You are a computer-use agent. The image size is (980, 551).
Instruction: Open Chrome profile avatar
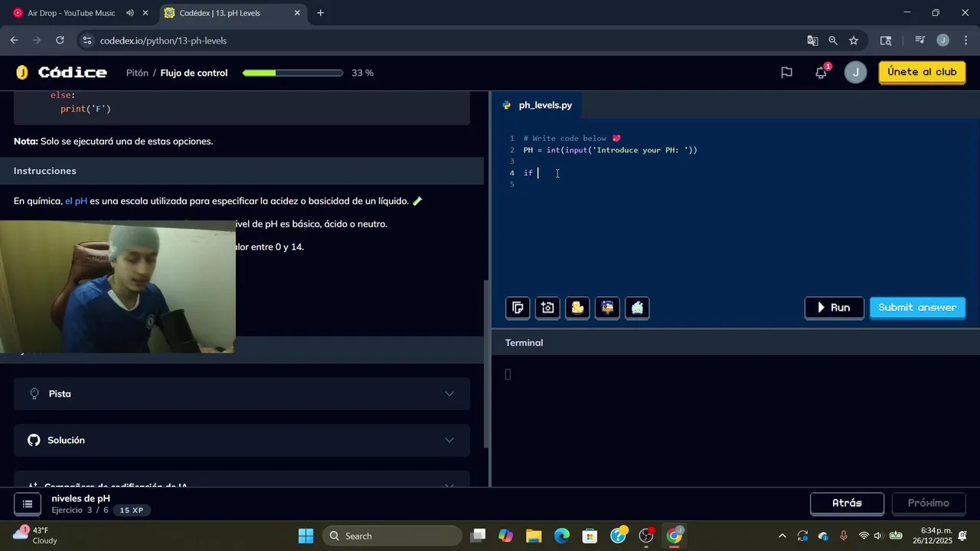(942, 41)
